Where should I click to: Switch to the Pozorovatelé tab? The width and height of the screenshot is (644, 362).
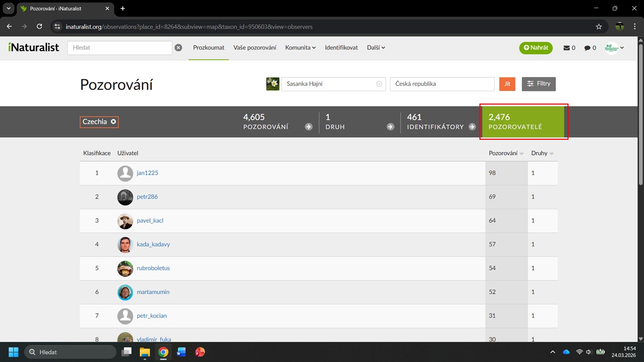click(x=522, y=122)
